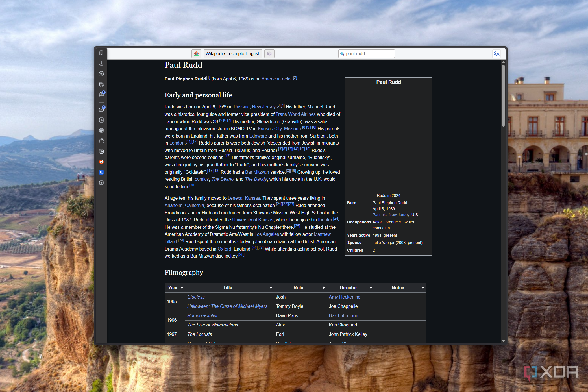Open the Bookmarks panel in sidebar
588x392 pixels.
(101, 53)
